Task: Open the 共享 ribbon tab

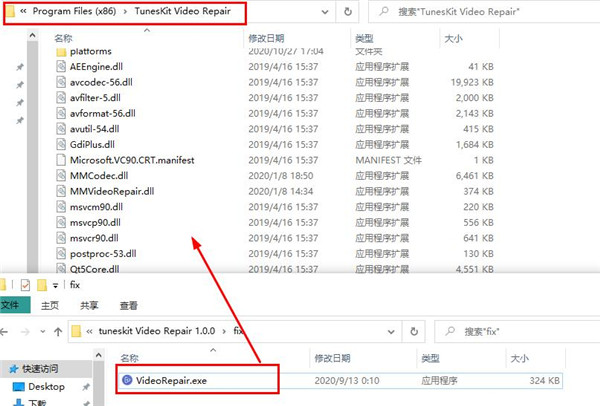Action: tap(89, 305)
